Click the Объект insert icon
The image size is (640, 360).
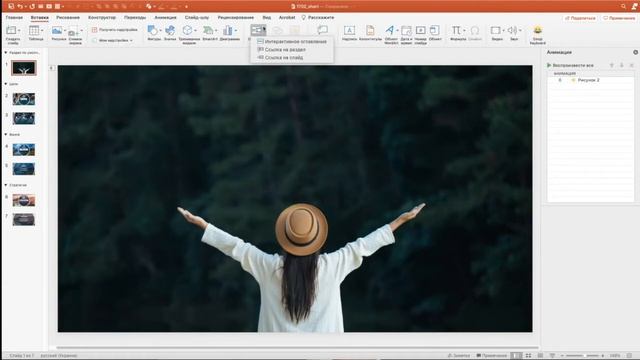coord(435,31)
